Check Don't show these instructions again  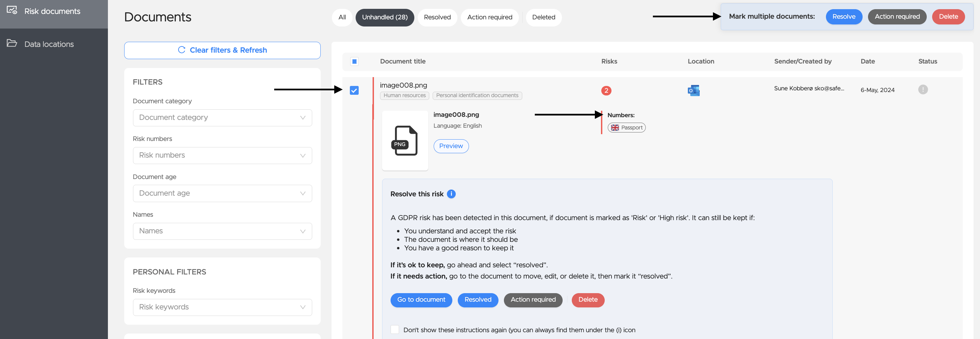(395, 329)
